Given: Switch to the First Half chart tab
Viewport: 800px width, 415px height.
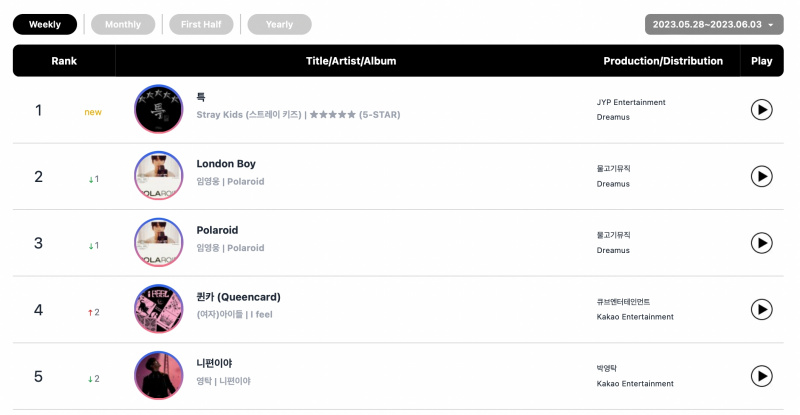Looking at the screenshot, I should click(201, 25).
